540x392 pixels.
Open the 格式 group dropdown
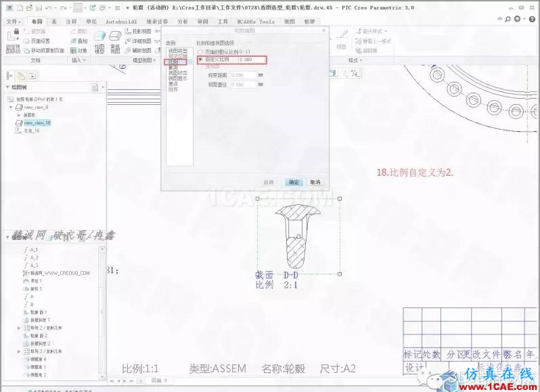point(355,61)
